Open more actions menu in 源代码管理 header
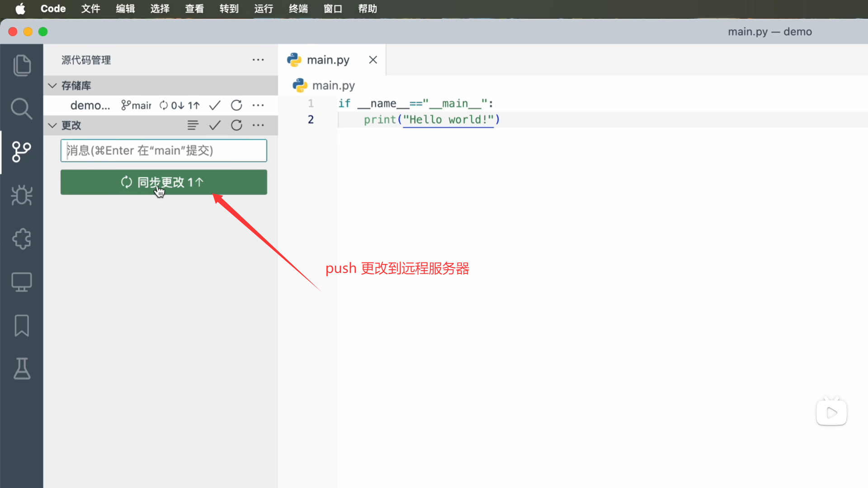The image size is (868, 488). [x=258, y=60]
